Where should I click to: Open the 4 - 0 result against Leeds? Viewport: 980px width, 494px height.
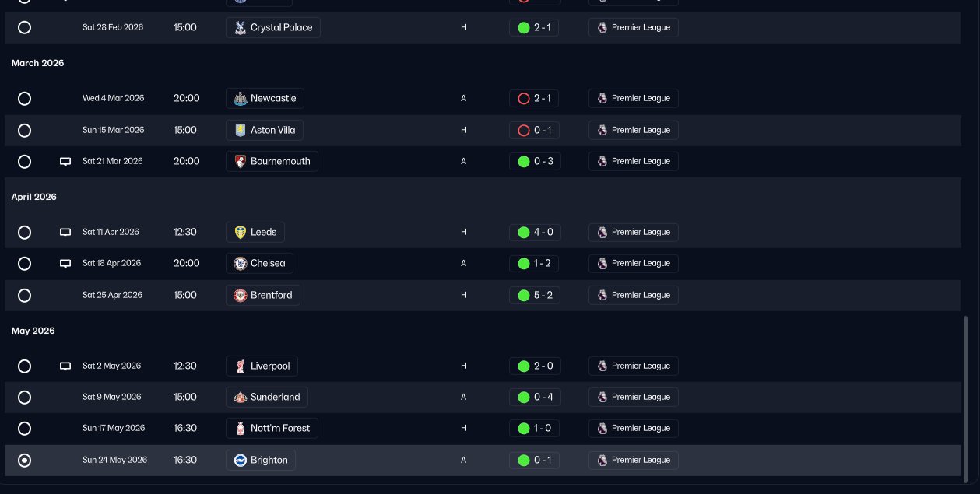pos(535,232)
